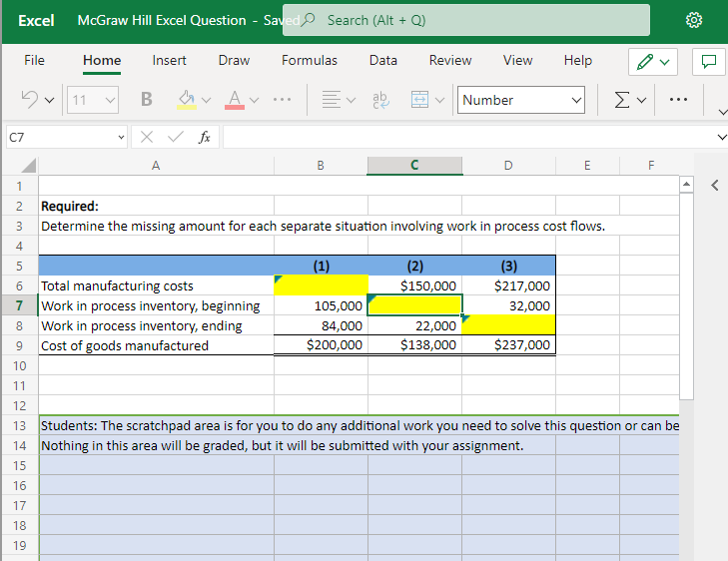Apply the red font color

tap(233, 100)
